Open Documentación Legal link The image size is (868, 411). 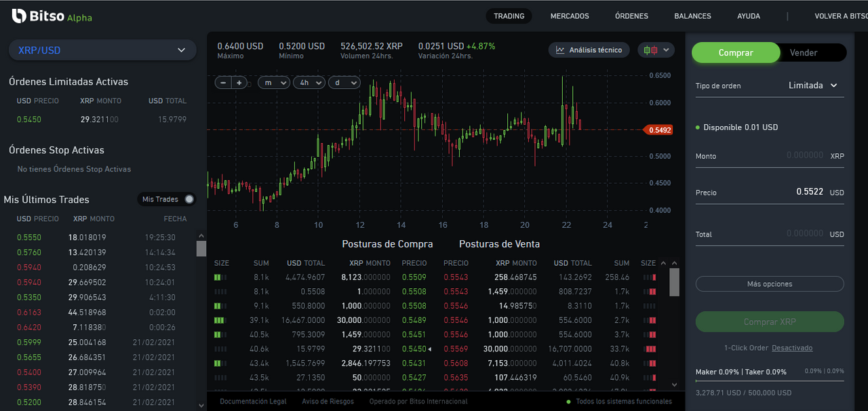253,402
